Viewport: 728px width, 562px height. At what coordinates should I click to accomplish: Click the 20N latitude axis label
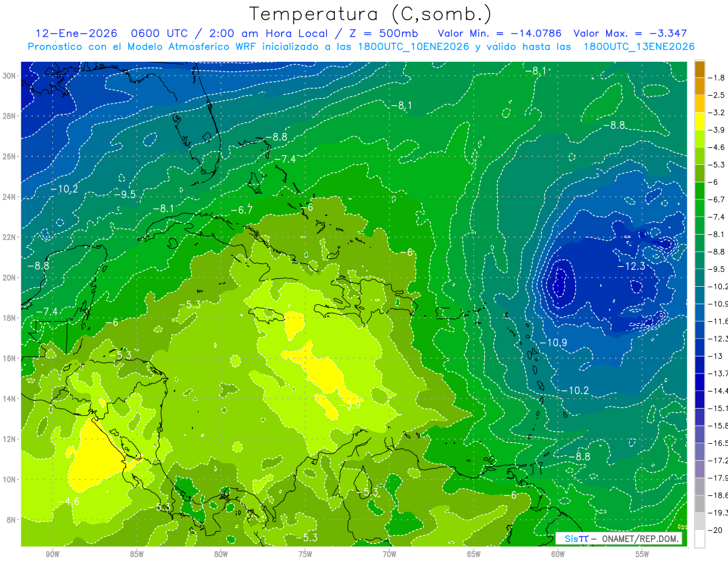(x=10, y=278)
